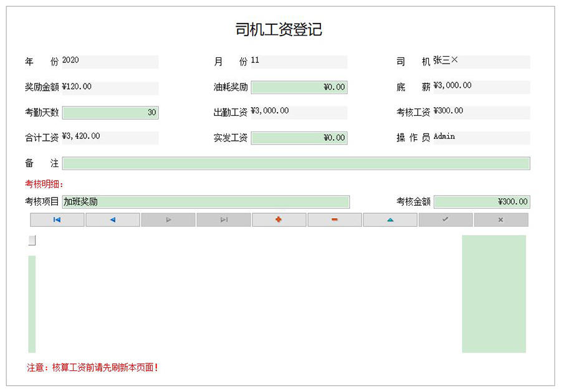Viewport: 561px width, 392px height.
Task: Click the 实发工资 field
Action: (x=299, y=138)
